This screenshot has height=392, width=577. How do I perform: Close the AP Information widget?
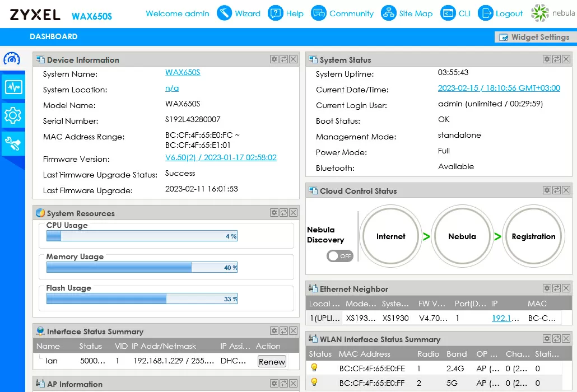tap(294, 384)
